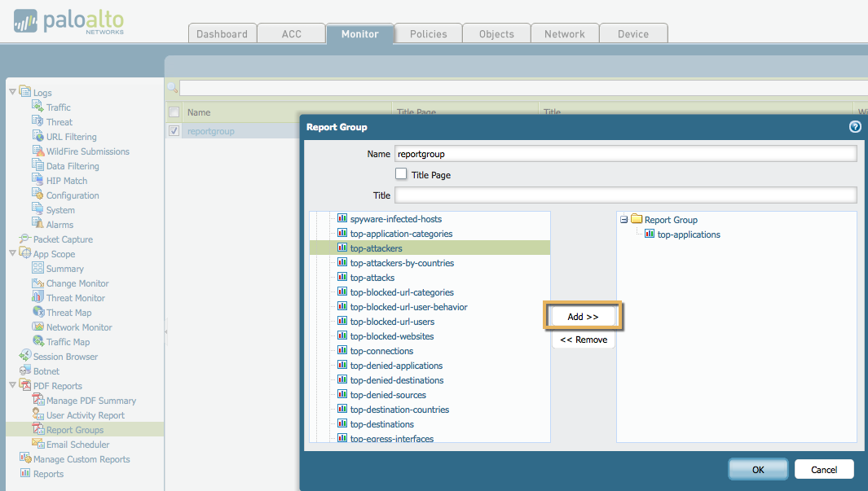Open the Device tab

(x=633, y=33)
